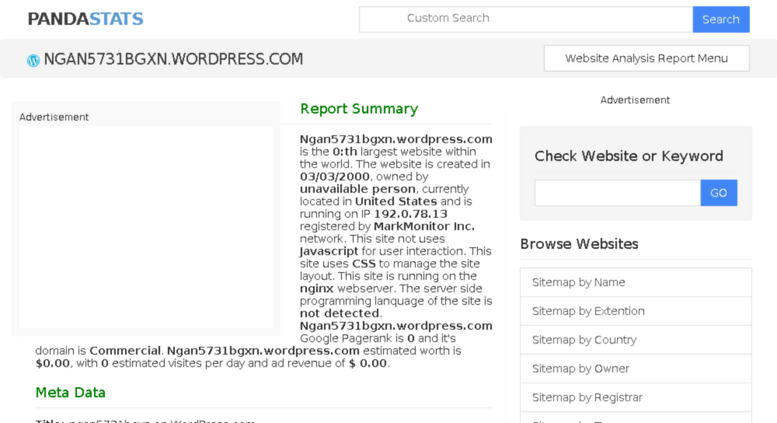Viewport: 777px width, 423px height.
Task: Focus the Custom Search input field
Action: click(525, 19)
